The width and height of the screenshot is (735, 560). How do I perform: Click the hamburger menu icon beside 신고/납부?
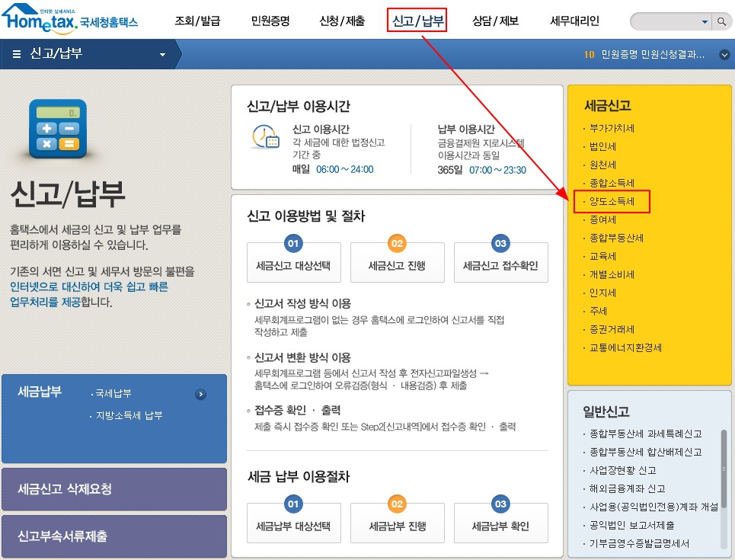17,54
